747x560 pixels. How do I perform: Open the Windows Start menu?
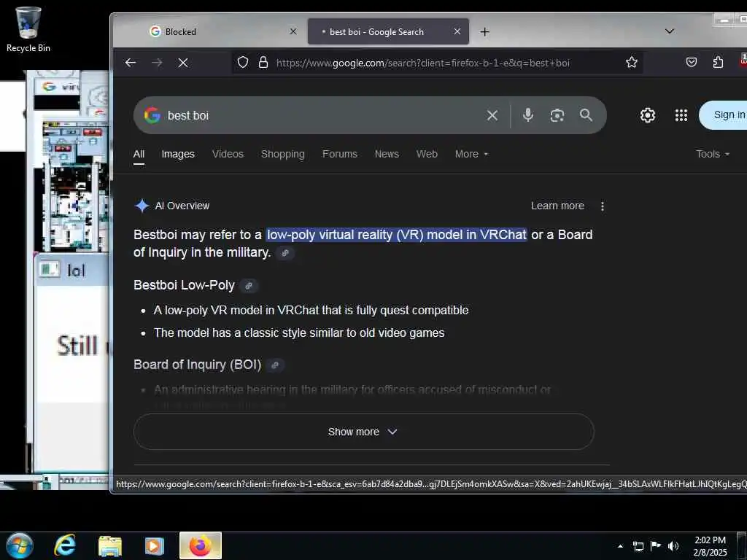point(20,545)
